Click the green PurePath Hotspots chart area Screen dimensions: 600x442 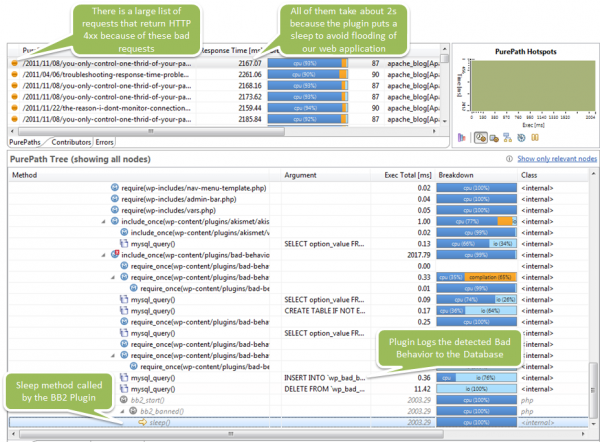[533, 85]
